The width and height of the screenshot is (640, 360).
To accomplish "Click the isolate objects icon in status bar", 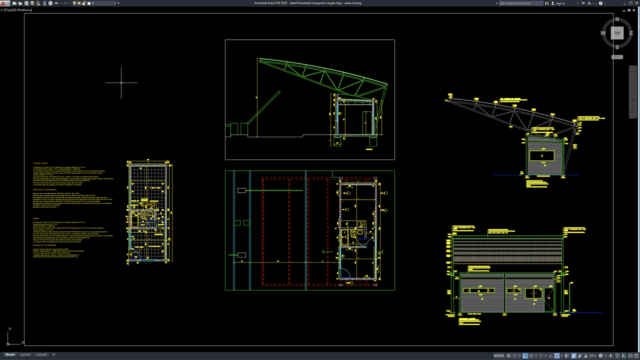I will (617, 356).
